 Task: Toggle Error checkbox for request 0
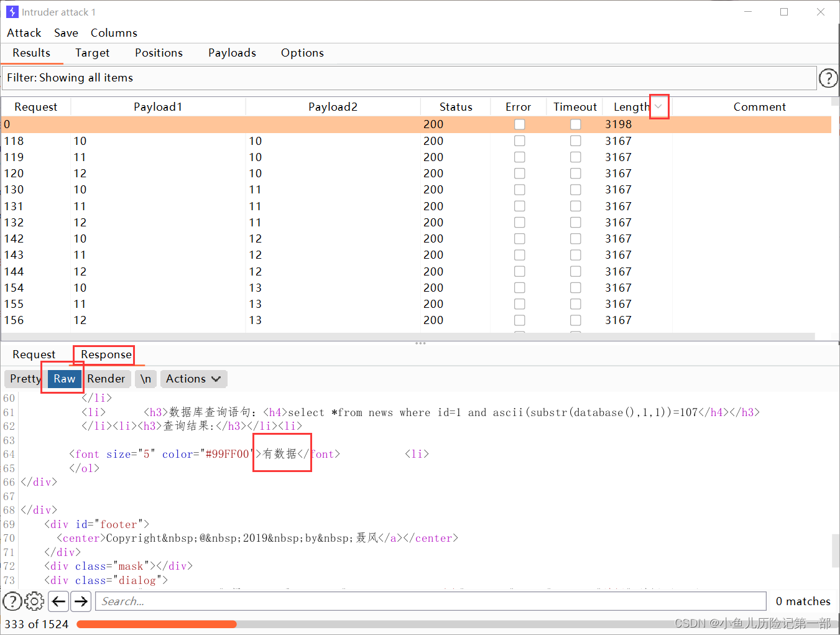519,124
